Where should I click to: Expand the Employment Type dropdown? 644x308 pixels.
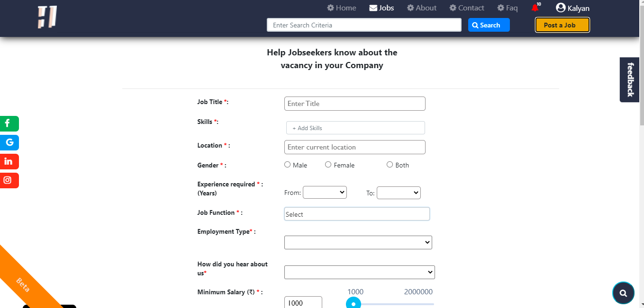pos(358,242)
